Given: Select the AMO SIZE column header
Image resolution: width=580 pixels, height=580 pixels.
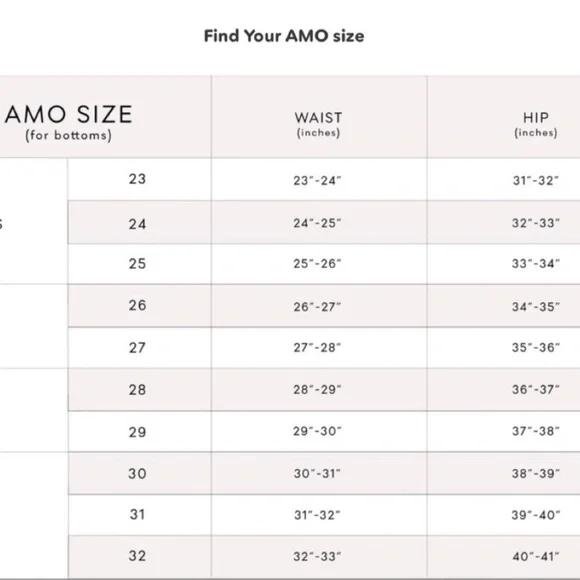Looking at the screenshot, I should click(x=69, y=122).
